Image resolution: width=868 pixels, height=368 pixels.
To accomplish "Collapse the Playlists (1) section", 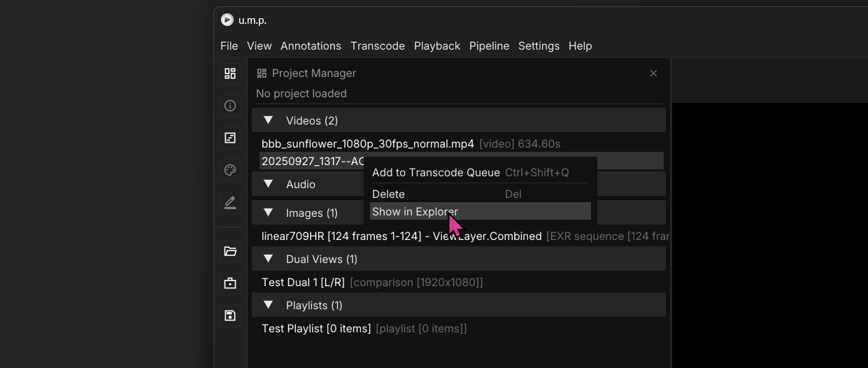I will (x=268, y=305).
